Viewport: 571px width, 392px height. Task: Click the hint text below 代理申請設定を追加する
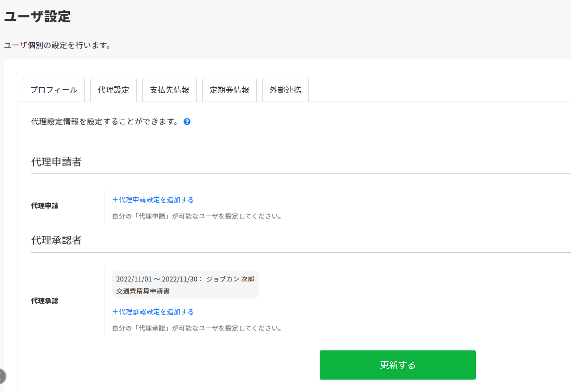(x=197, y=216)
